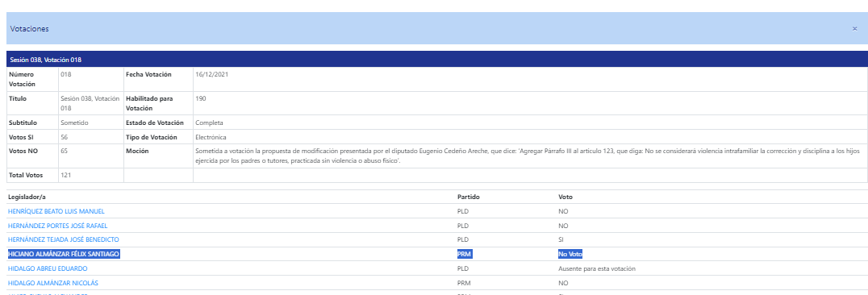This screenshot has height=295, width=868.
Task: Click the NO vote of Hernández Portes
Action: pyautogui.click(x=564, y=226)
